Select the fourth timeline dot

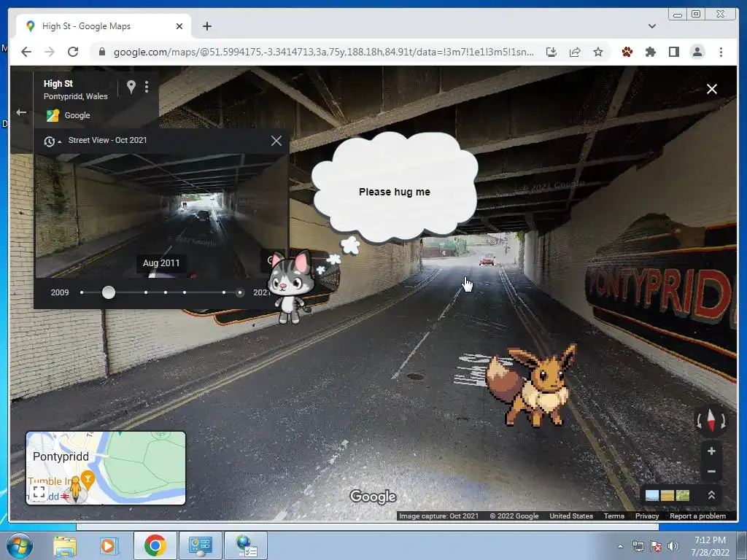[x=166, y=292]
